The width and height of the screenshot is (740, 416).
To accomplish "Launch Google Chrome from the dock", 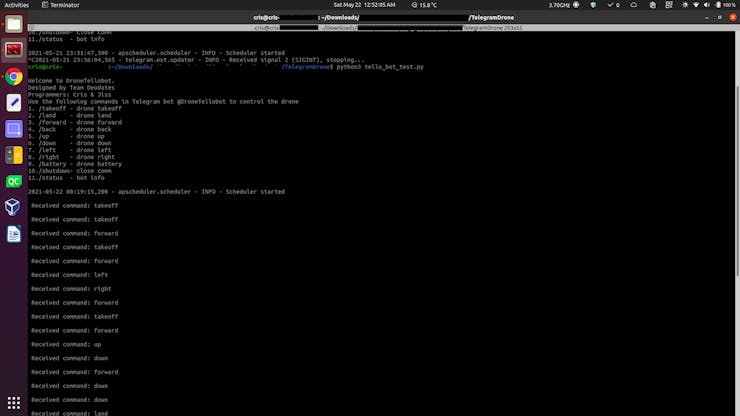I will tap(14, 76).
